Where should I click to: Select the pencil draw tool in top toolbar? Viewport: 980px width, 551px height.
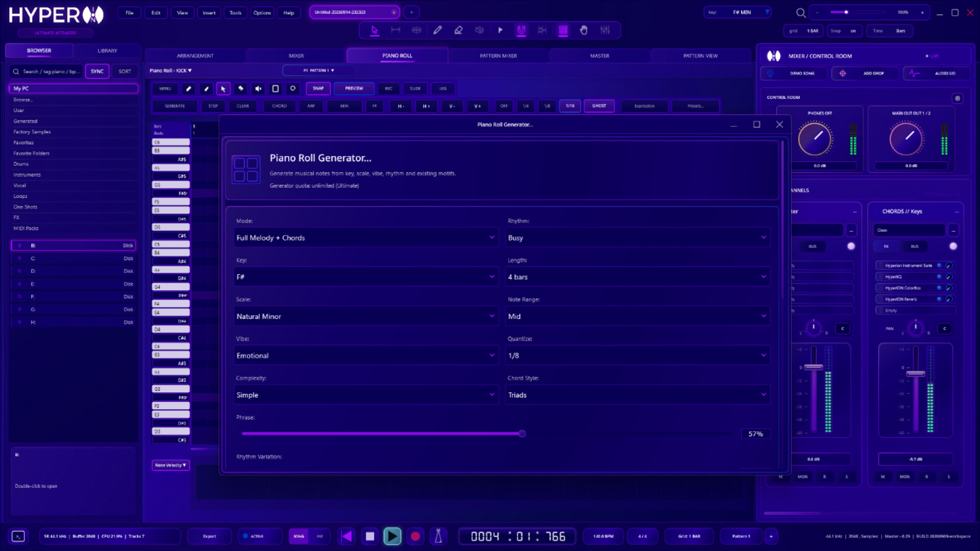[x=437, y=30]
